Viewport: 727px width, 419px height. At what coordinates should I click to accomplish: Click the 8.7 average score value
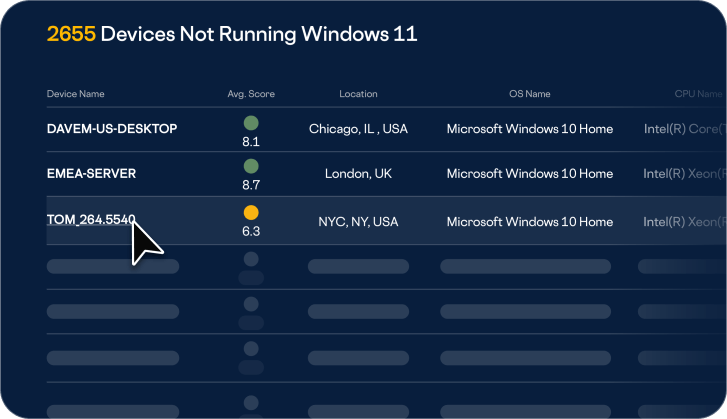[251, 186]
